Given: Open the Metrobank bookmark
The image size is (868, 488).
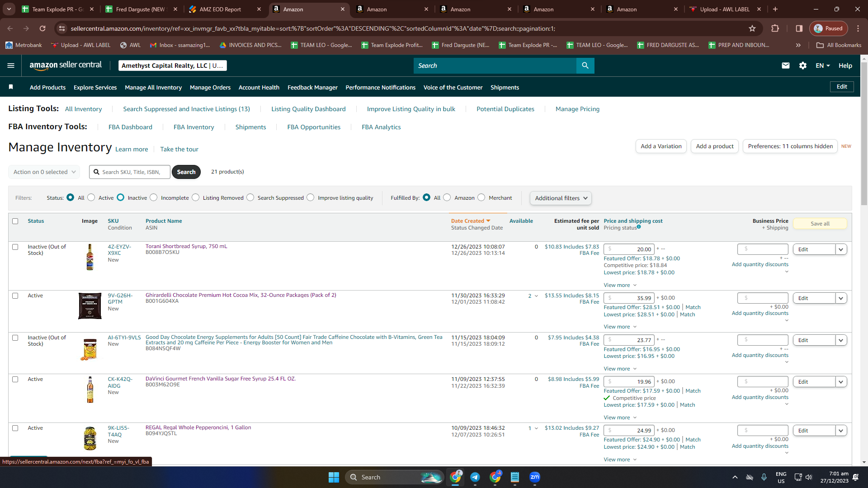Looking at the screenshot, I should (x=24, y=45).
